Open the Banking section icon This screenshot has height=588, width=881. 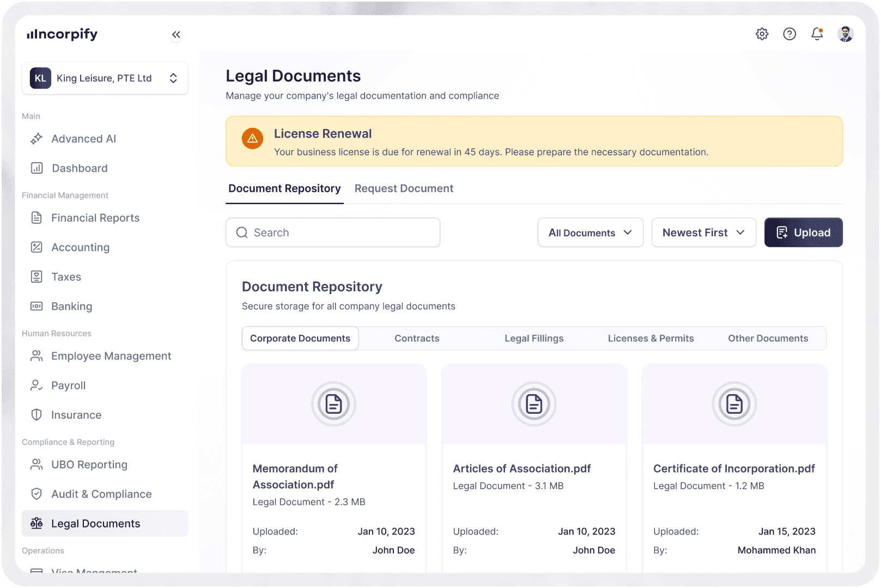tap(36, 306)
